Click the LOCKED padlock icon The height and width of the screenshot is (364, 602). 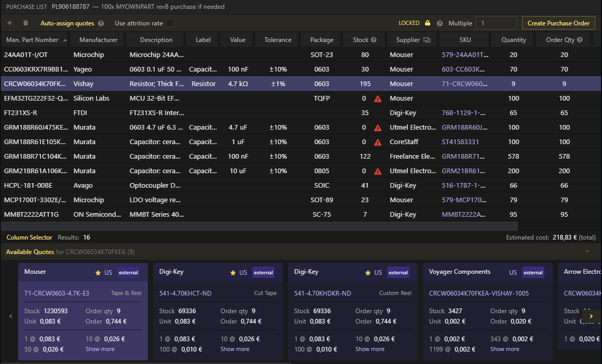point(427,23)
